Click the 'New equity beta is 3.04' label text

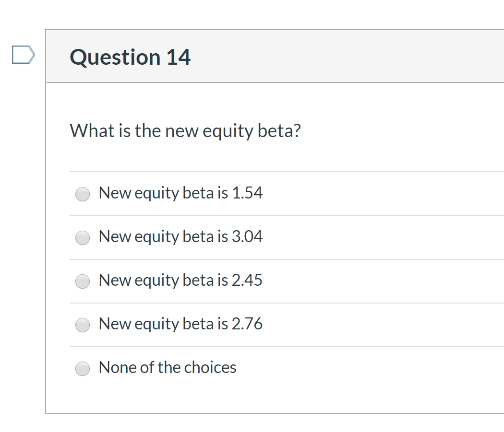180,236
